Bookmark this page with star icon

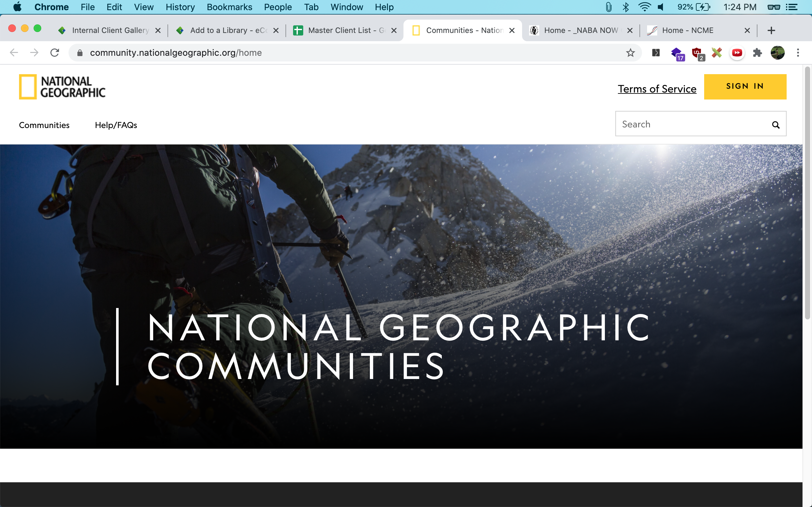pos(631,53)
